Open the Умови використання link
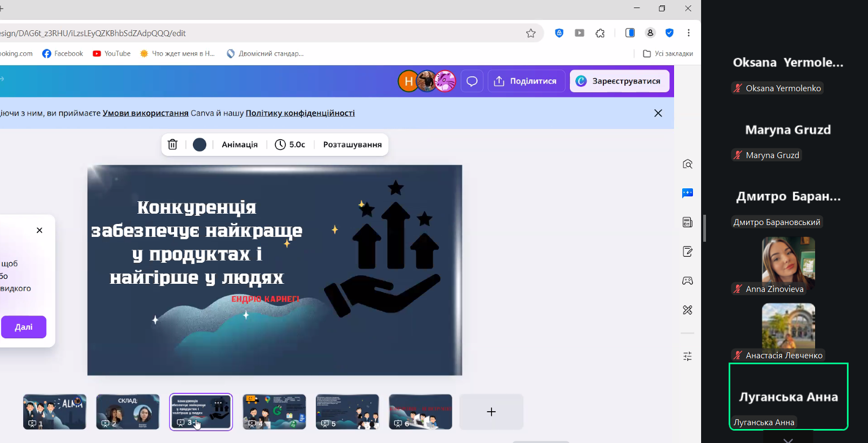 pos(145,113)
